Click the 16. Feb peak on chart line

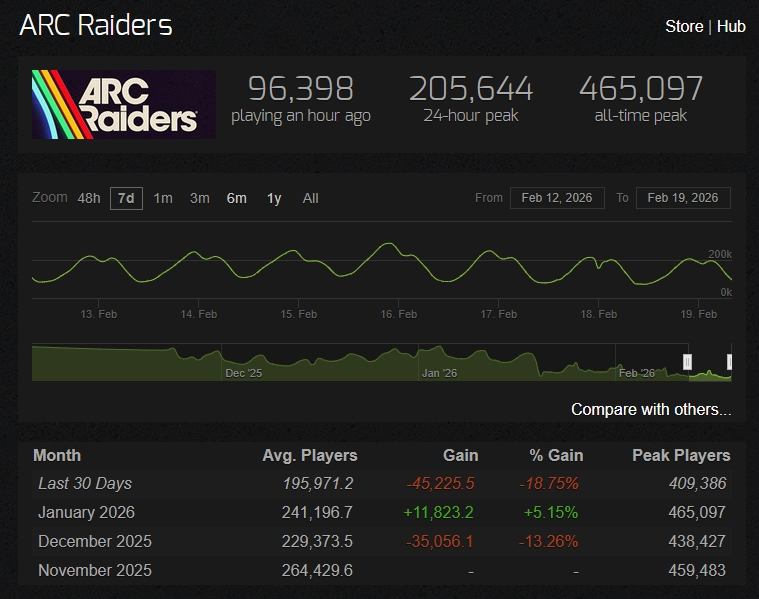pyautogui.click(x=388, y=244)
